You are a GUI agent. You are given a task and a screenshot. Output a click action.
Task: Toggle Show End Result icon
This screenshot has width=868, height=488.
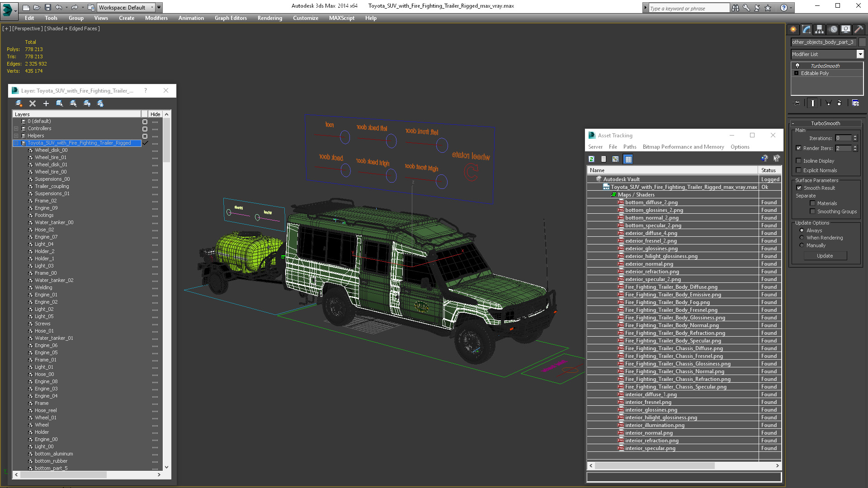(x=812, y=103)
